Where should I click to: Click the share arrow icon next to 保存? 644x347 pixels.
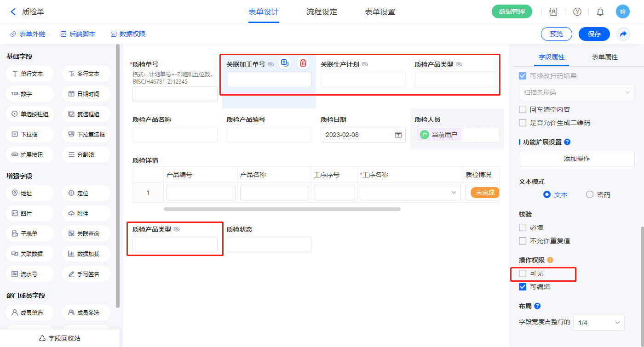point(623,34)
